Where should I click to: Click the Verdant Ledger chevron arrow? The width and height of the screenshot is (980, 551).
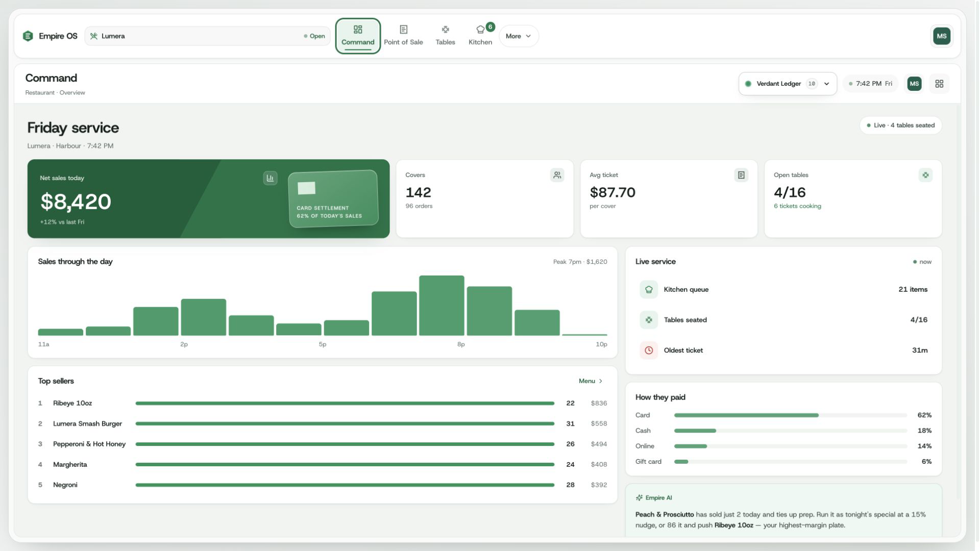pyautogui.click(x=826, y=84)
